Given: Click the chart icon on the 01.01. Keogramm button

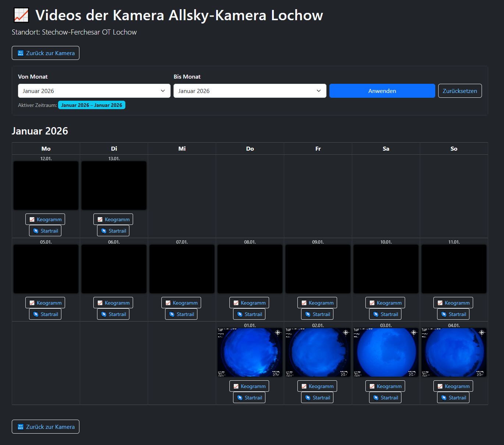Looking at the screenshot, I should click(x=236, y=386).
